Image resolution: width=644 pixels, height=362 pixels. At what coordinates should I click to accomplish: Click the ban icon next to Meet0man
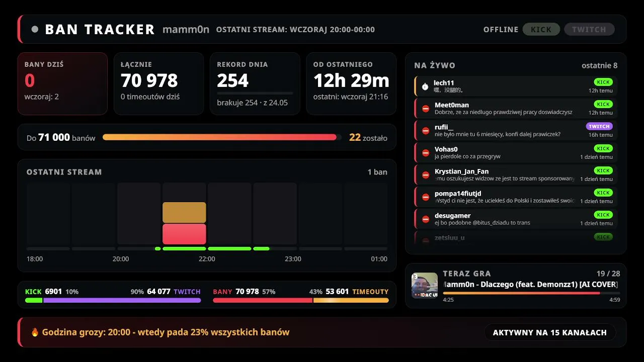426,109
